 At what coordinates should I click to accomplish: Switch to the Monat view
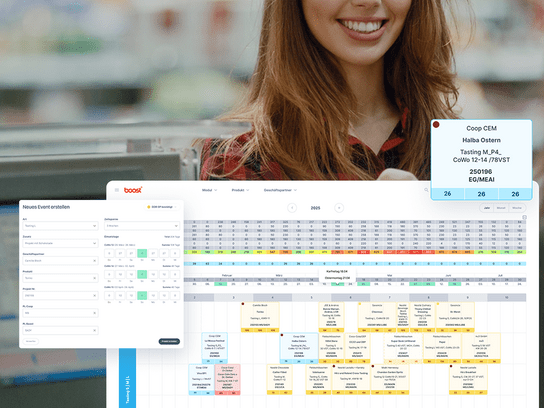[501, 208]
